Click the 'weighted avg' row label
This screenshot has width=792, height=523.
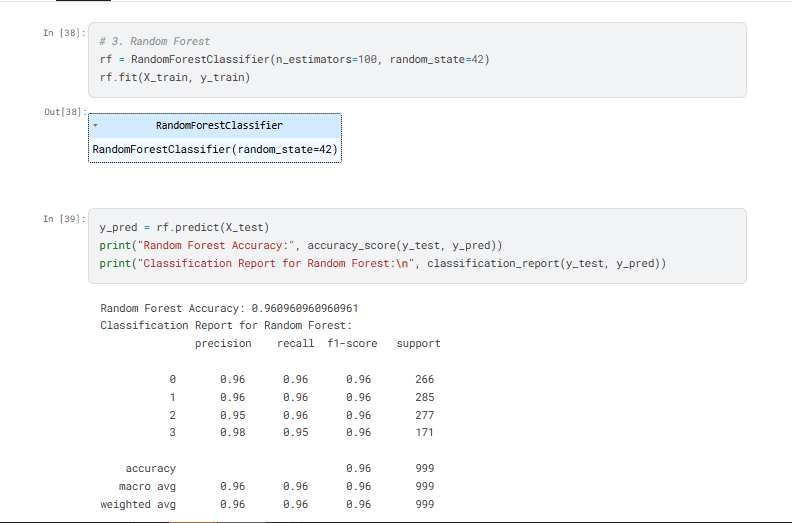pos(138,505)
